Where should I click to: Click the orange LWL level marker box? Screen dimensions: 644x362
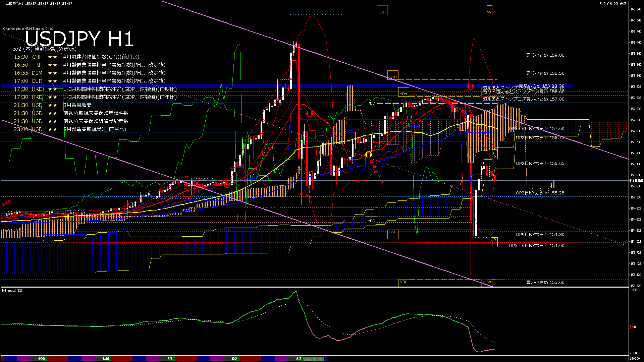pyautogui.click(x=393, y=234)
